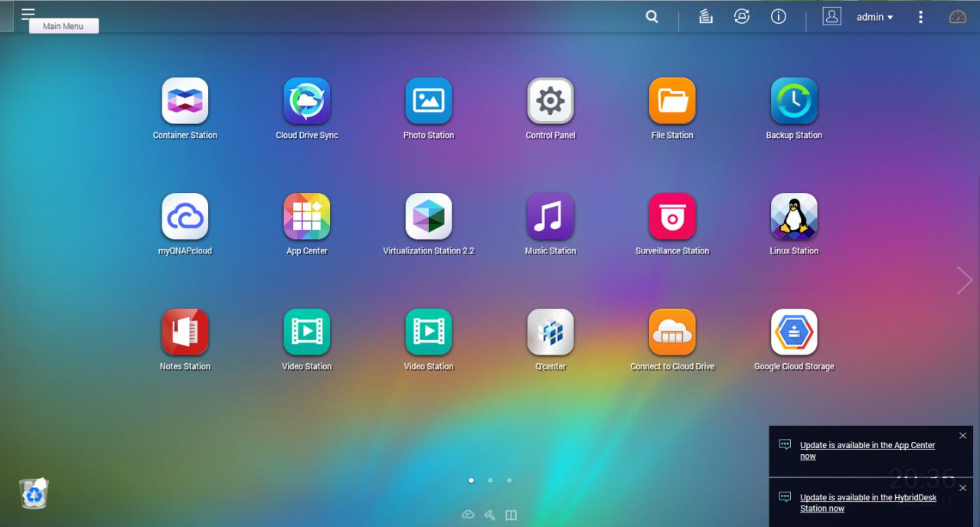Open Notes Station
Viewport: 980px width, 527px height.
185,332
